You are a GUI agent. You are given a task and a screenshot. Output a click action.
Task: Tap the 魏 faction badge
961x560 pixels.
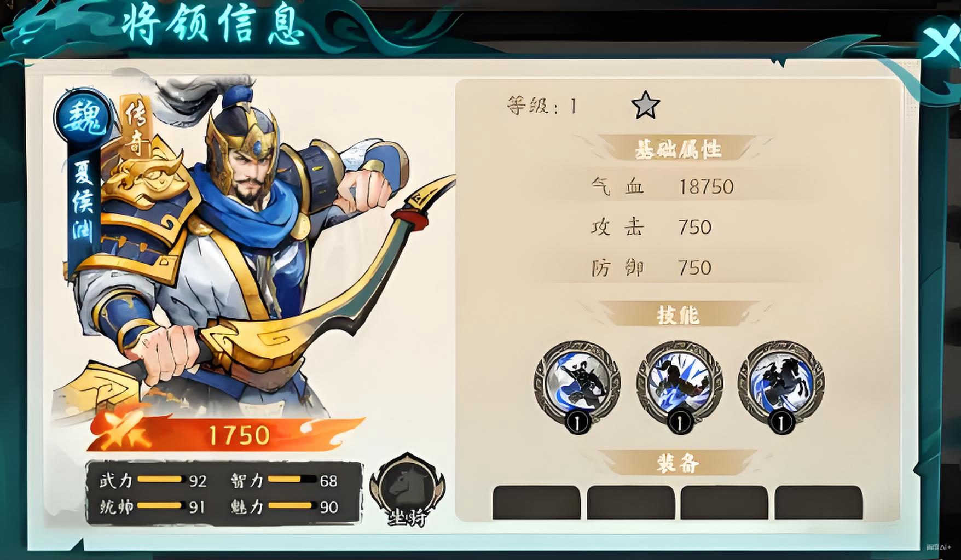(82, 116)
